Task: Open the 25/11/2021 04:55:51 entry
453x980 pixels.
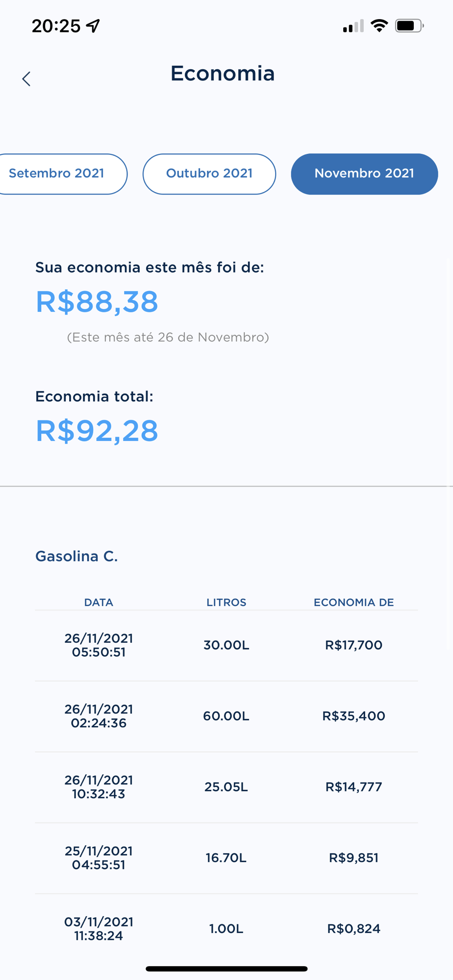Action: [226, 858]
